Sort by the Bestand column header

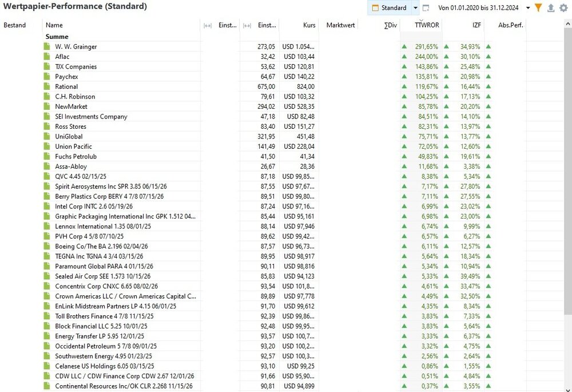coord(21,25)
